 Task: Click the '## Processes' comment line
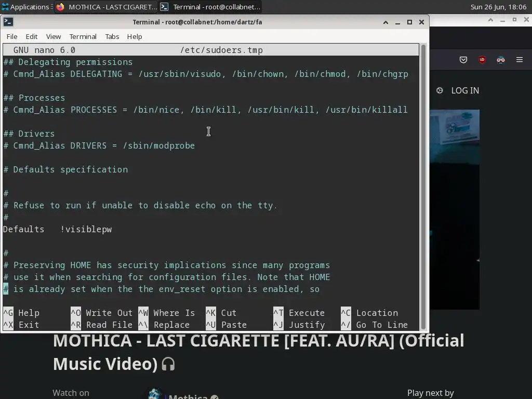34,98
